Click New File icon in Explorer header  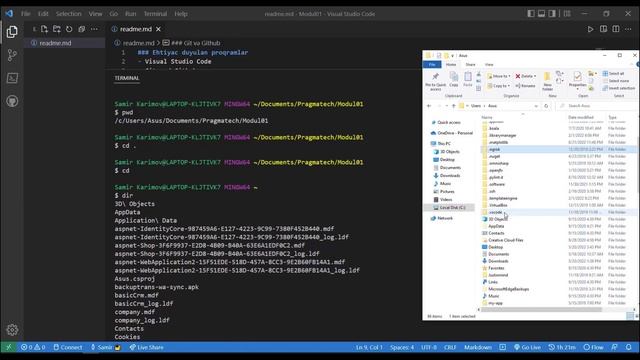tap(44, 29)
